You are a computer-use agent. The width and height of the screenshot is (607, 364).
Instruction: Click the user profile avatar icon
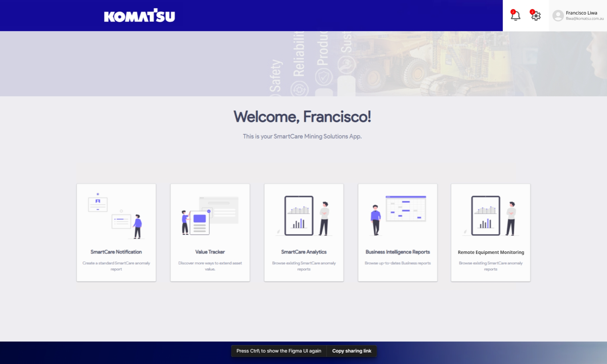click(x=557, y=15)
